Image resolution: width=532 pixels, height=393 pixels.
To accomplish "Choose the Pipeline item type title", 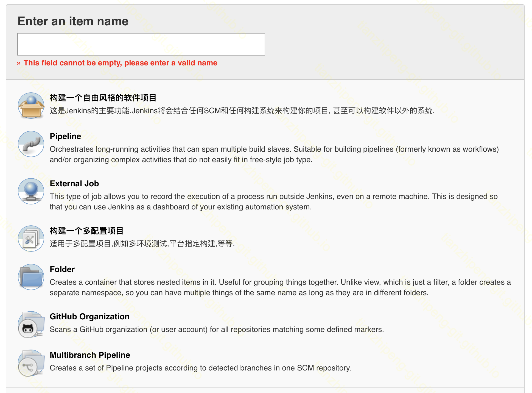I will coord(65,136).
